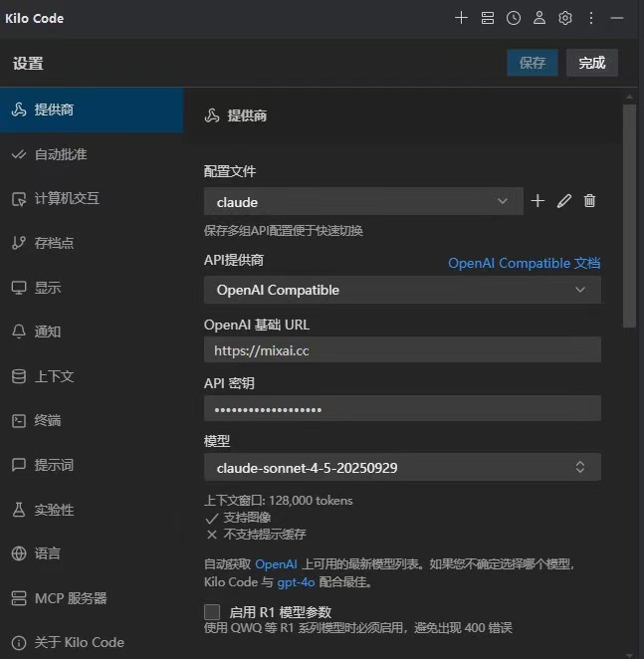Expand the claude-sonnet-4-5-20250929 model selector
Viewport: 644px width, 659px height.
pos(402,467)
